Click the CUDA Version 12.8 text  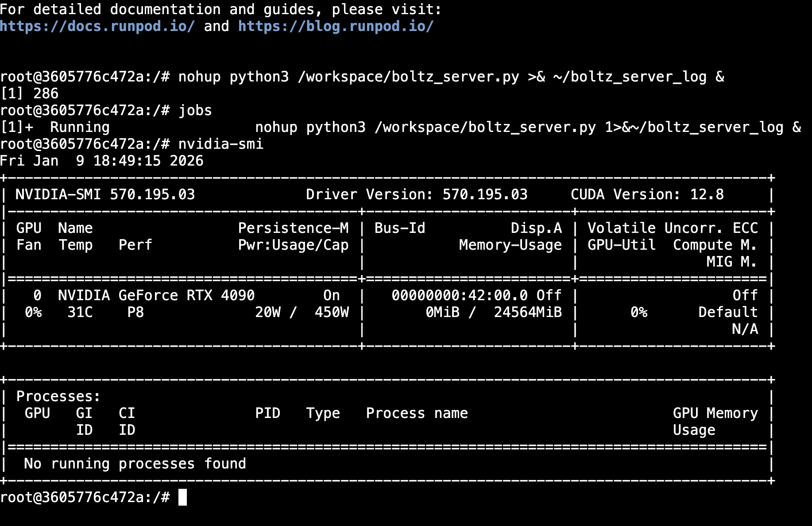click(647, 194)
